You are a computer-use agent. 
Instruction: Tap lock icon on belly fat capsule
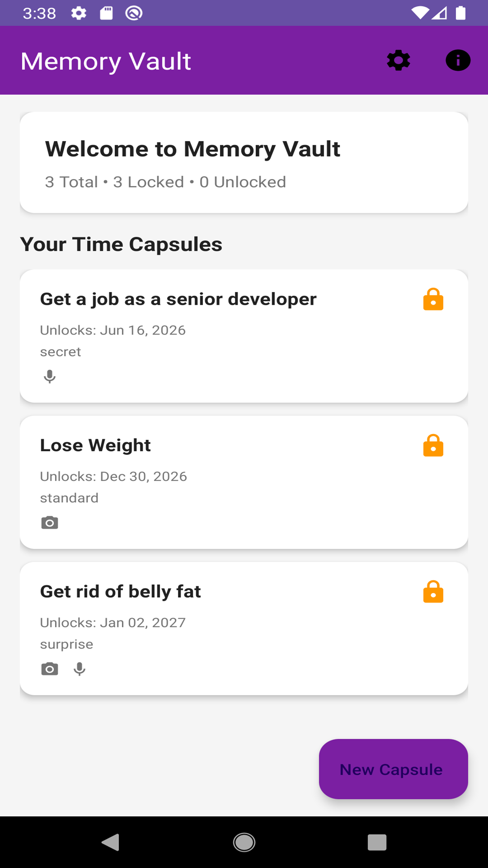(x=433, y=592)
